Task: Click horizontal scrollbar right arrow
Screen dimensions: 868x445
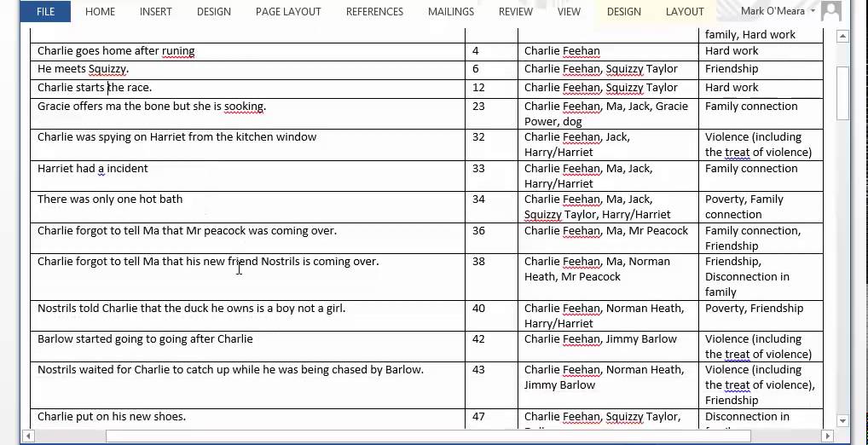Action: pyautogui.click(x=828, y=436)
